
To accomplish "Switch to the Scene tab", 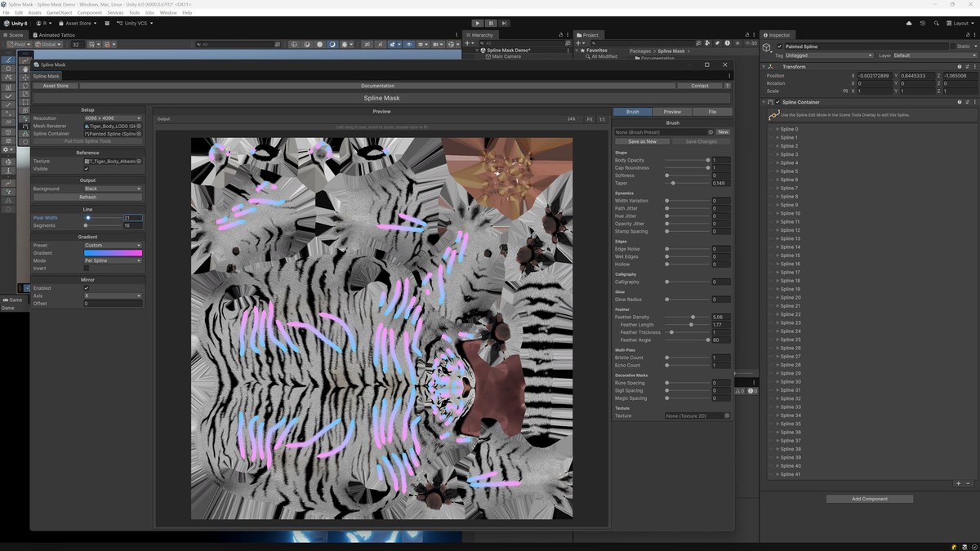I will [14, 35].
